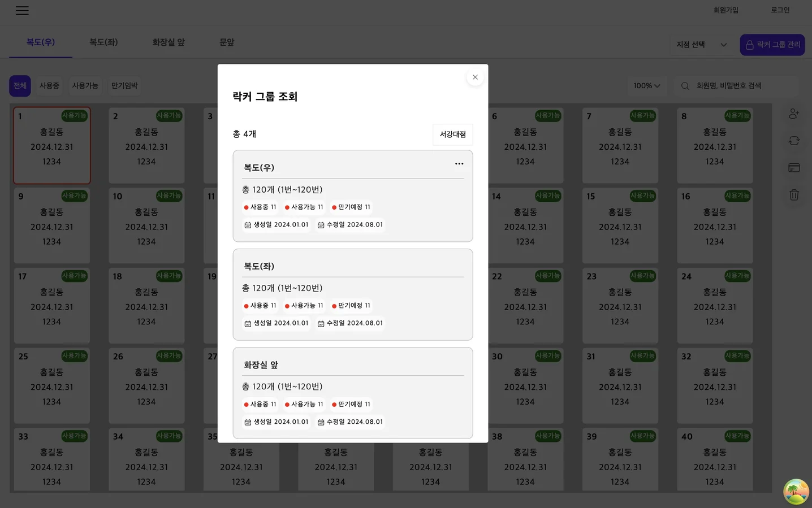Select the 복도(좌) group card
The width and height of the screenshot is (812, 508).
click(x=353, y=294)
